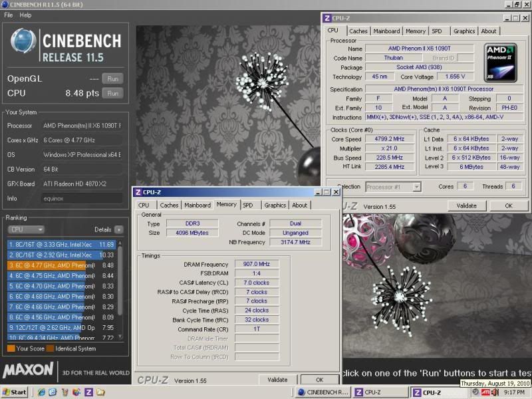Switch to SPD tab in top CPU-Z window
Viewport: 532px width, 399px height.
tap(437, 31)
